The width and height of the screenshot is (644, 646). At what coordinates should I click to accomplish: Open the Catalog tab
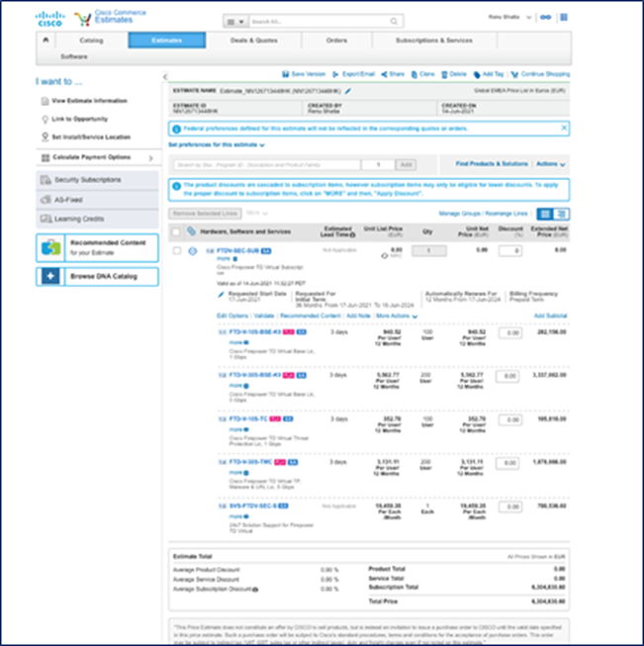click(x=91, y=41)
